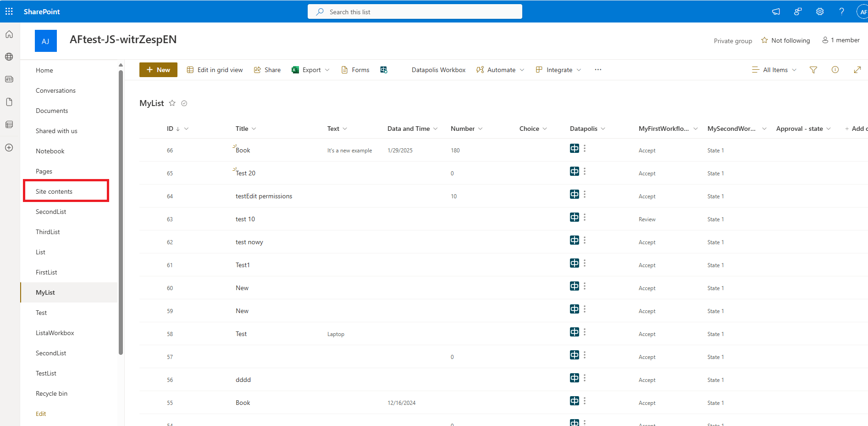The width and height of the screenshot is (868, 426).
Task: Go to Documents in the left navigation
Action: point(52,111)
